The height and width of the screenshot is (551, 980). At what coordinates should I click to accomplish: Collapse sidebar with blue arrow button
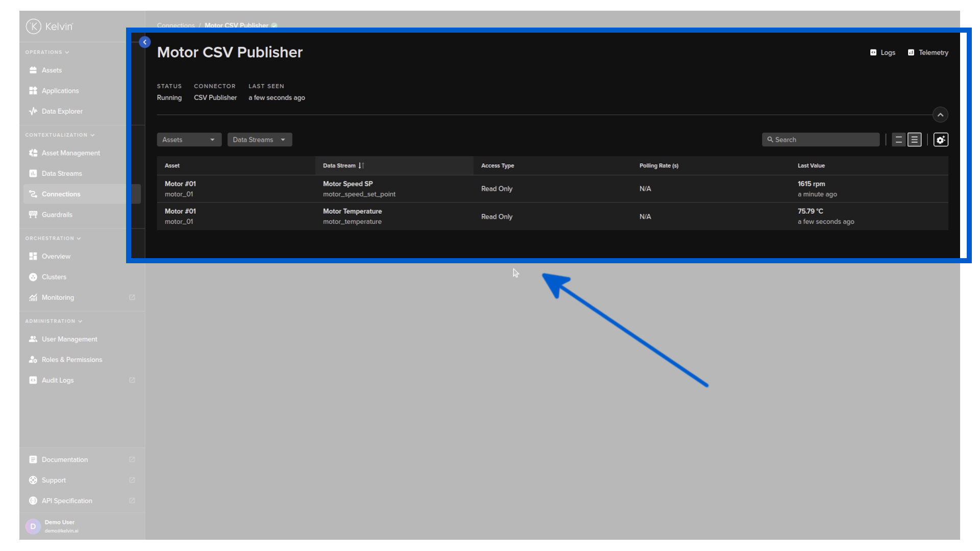point(145,42)
